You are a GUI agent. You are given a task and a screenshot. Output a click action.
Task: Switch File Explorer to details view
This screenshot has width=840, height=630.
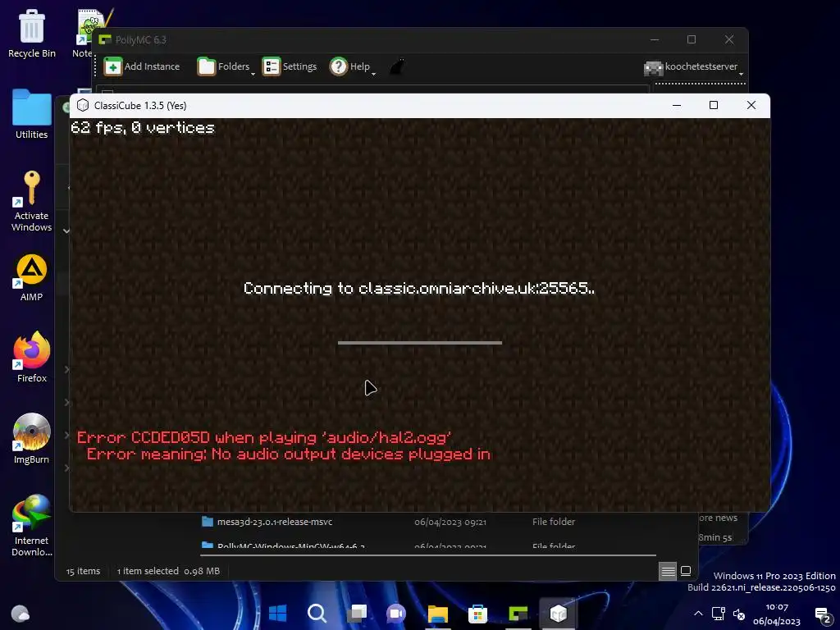point(668,571)
